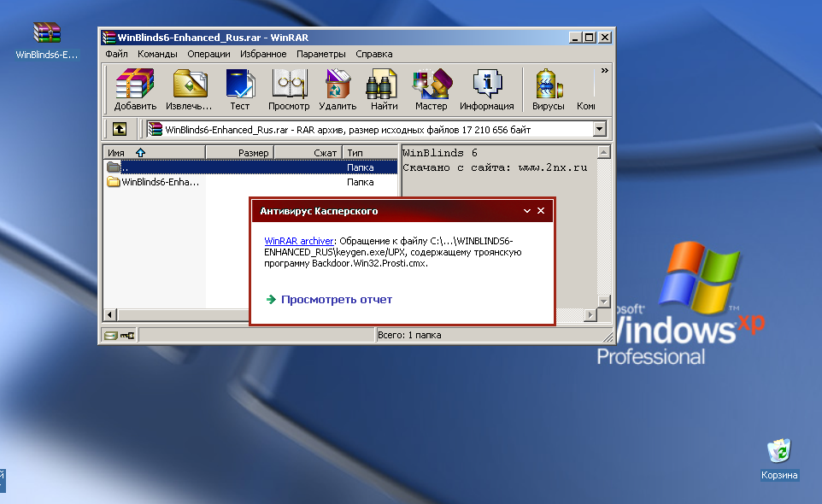Open the Файл menu
The width and height of the screenshot is (822, 504).
click(x=116, y=54)
